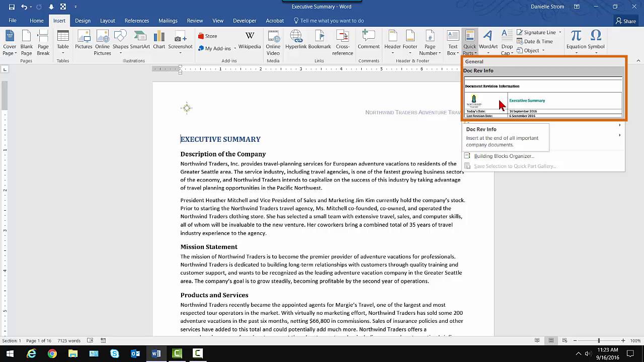Open Outlook from the taskbar
Viewport: 644px width, 362px height.
pyautogui.click(x=135, y=353)
